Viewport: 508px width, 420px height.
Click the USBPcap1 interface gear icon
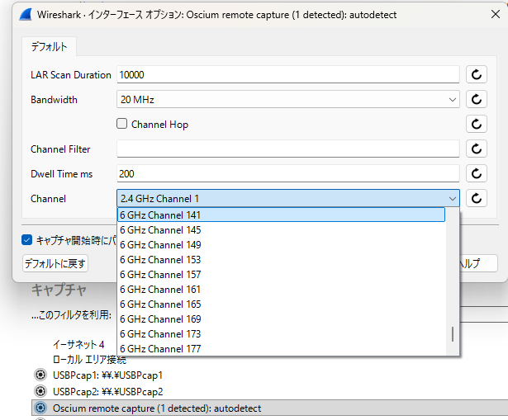40,375
